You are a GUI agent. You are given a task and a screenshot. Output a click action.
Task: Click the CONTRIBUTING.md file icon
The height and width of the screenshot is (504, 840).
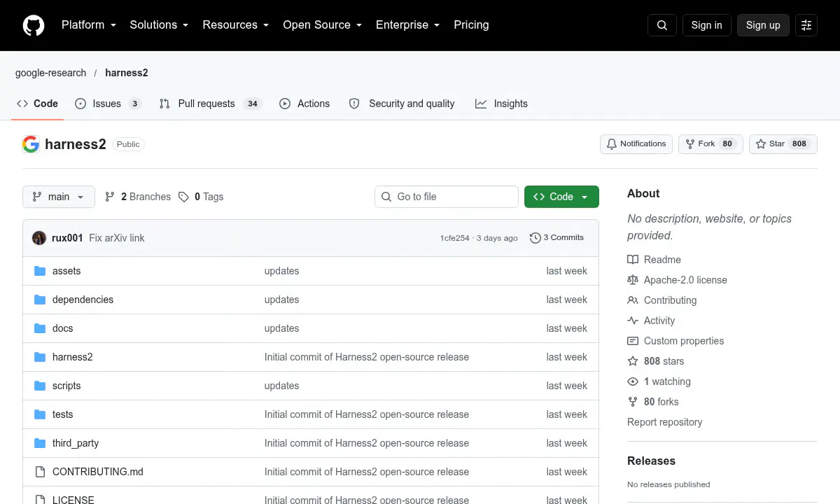point(40,472)
